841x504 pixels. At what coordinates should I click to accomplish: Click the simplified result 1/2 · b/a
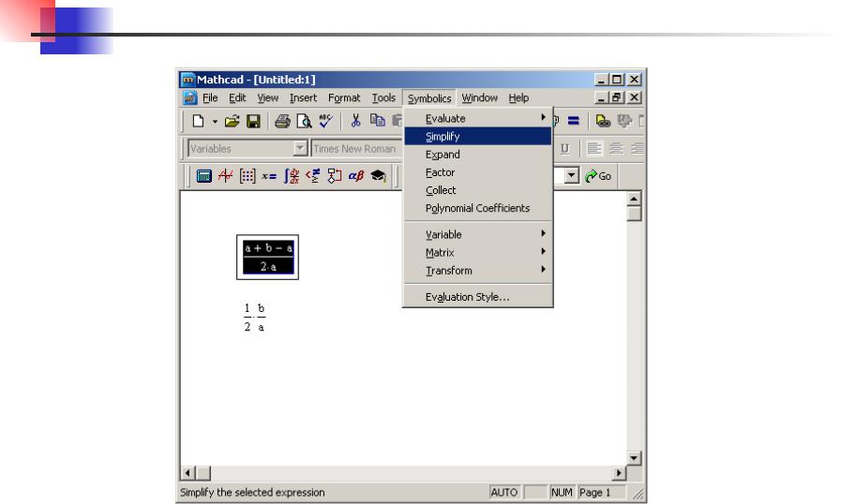coord(254,318)
